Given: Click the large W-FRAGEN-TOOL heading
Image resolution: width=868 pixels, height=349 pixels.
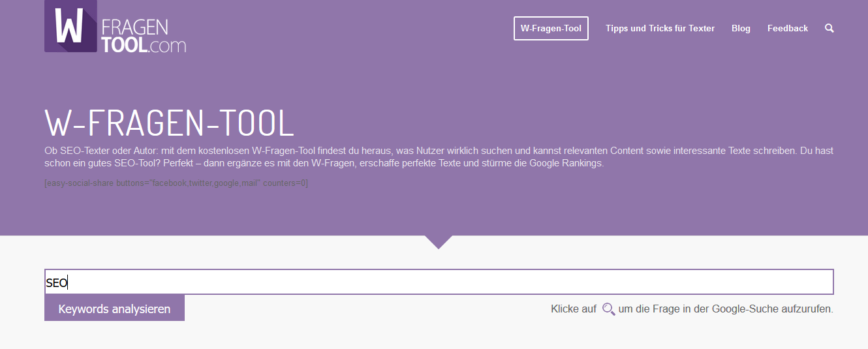Looking at the screenshot, I should (169, 123).
